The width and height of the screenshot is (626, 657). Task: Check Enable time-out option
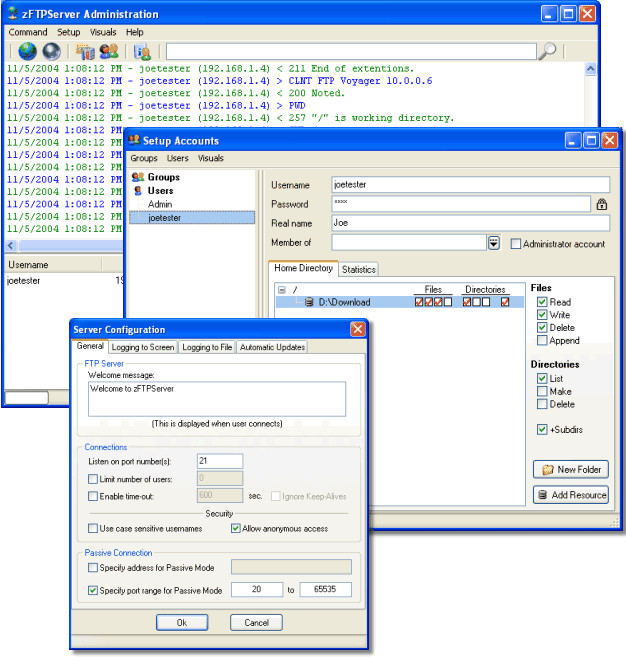pos(93,496)
